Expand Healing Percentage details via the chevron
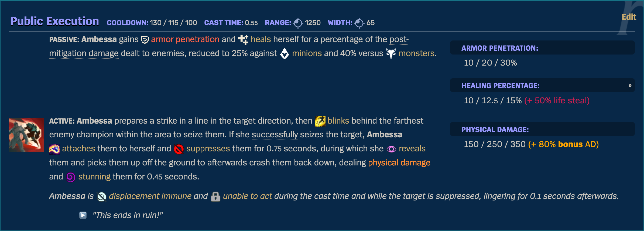Screen dimensions: 644x231 point(631,85)
